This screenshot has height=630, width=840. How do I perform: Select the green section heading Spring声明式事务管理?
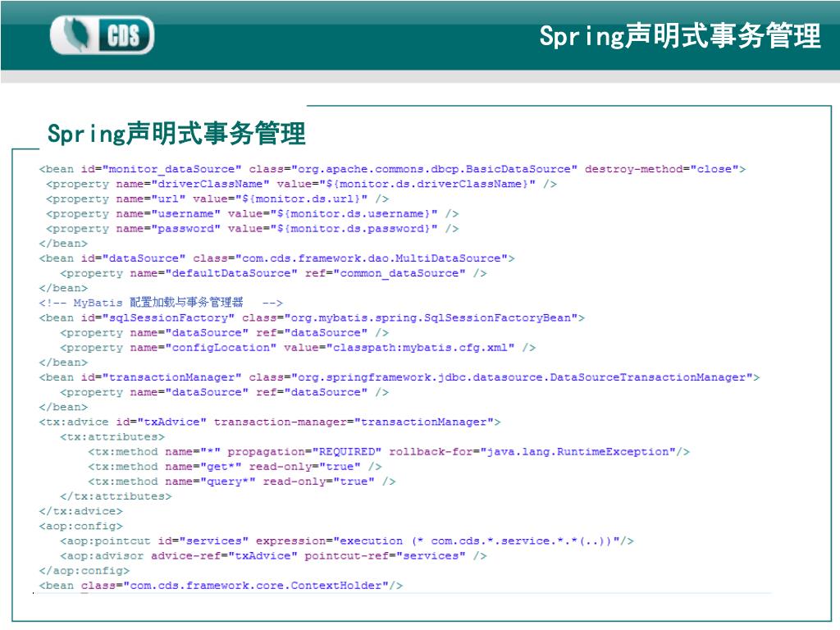point(176,133)
